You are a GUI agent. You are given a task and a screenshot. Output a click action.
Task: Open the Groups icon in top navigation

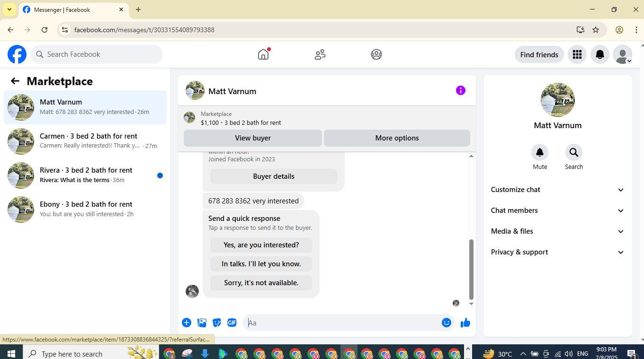coord(376,54)
